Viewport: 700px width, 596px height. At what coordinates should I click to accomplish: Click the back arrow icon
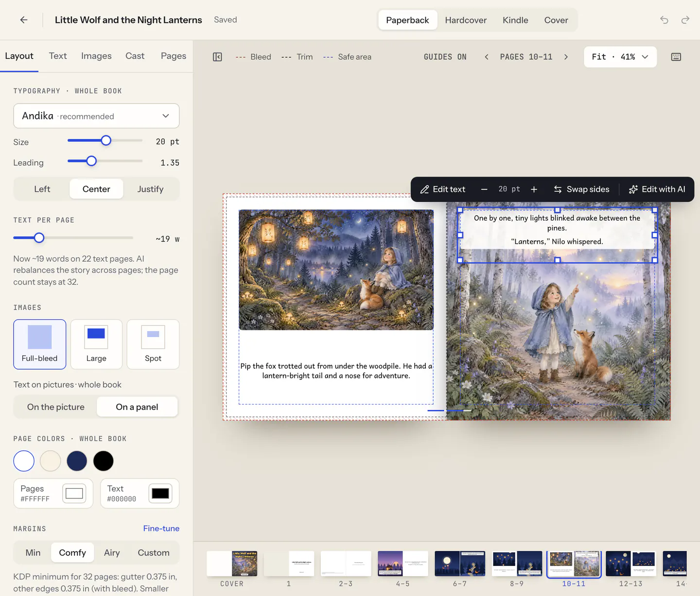tap(24, 20)
